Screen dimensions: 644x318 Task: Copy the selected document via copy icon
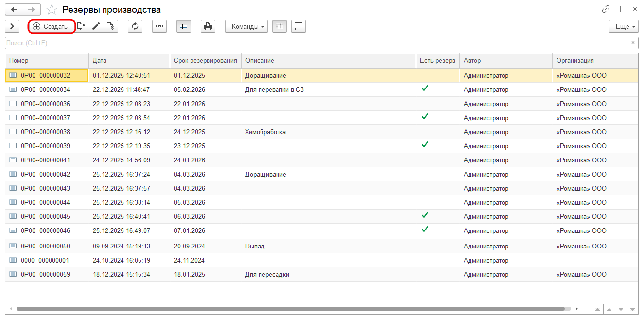(82, 26)
